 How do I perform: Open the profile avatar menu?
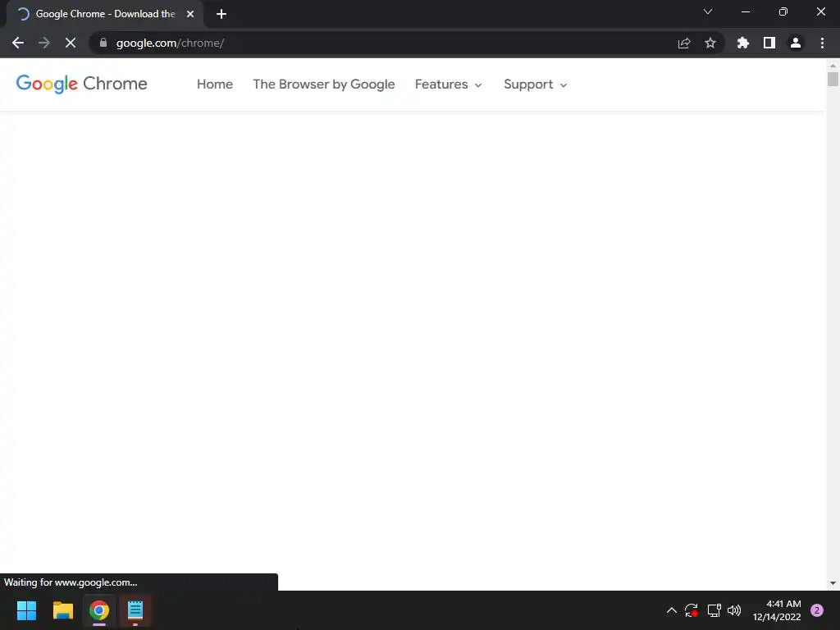[796, 43]
